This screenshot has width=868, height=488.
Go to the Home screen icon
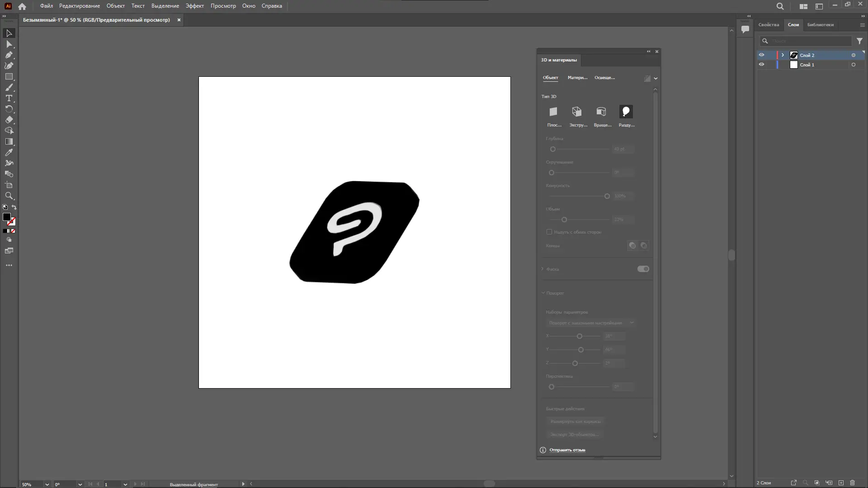click(x=22, y=6)
